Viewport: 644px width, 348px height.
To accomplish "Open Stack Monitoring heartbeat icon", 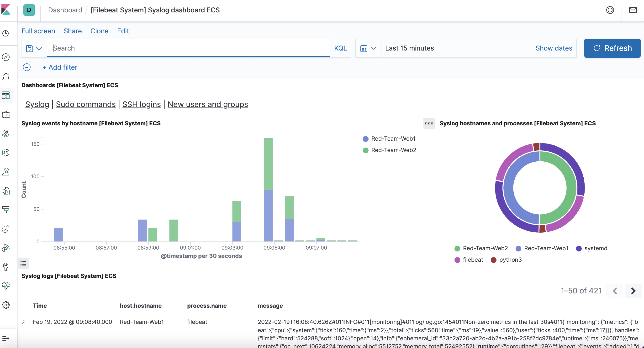I will click(5, 286).
